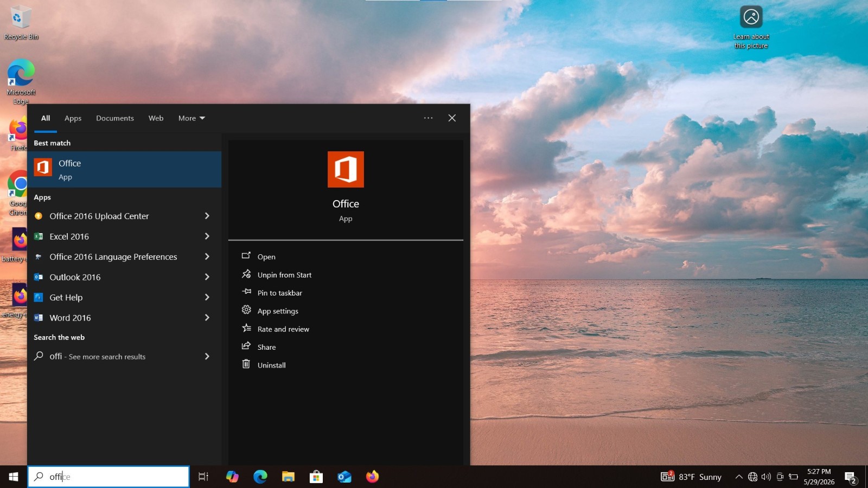Open File Explorer from the taskbar
Viewport: 868px width, 488px height.
click(288, 477)
